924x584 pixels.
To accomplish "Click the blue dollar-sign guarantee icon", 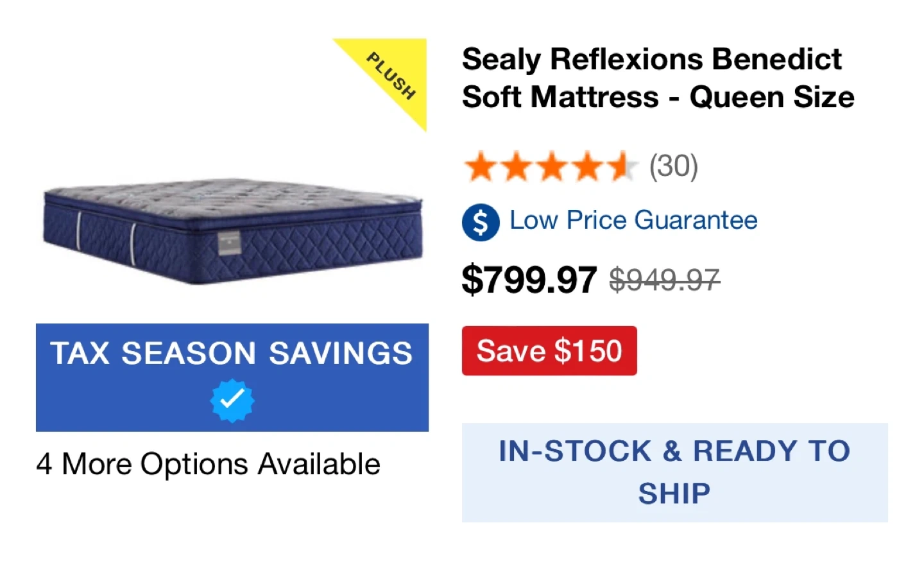I will click(x=481, y=222).
